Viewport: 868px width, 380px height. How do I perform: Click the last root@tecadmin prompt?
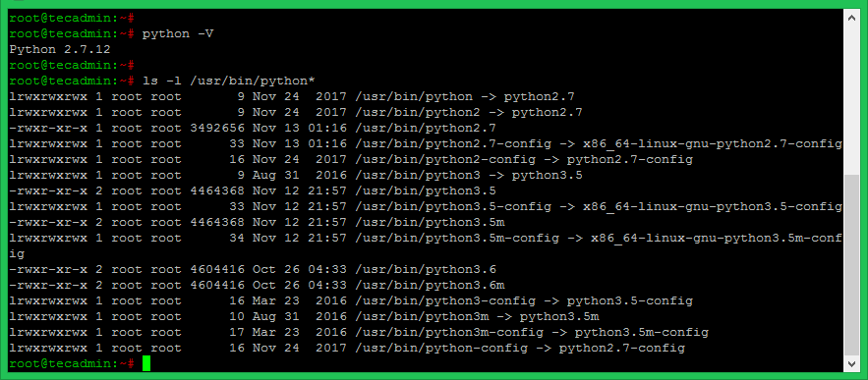pyautogui.click(x=72, y=364)
